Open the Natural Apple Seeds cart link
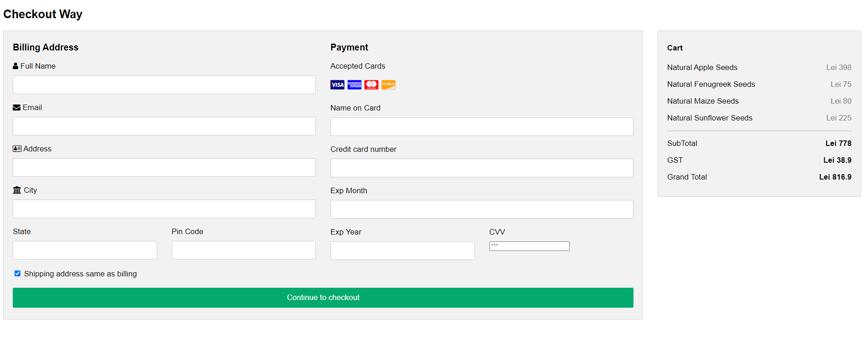This screenshot has height=340, width=868. pos(702,67)
